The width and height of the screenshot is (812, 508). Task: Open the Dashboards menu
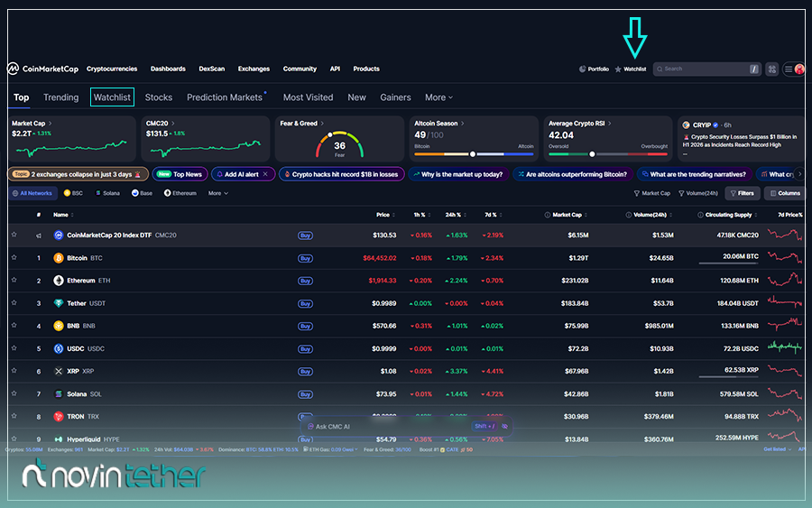point(168,69)
